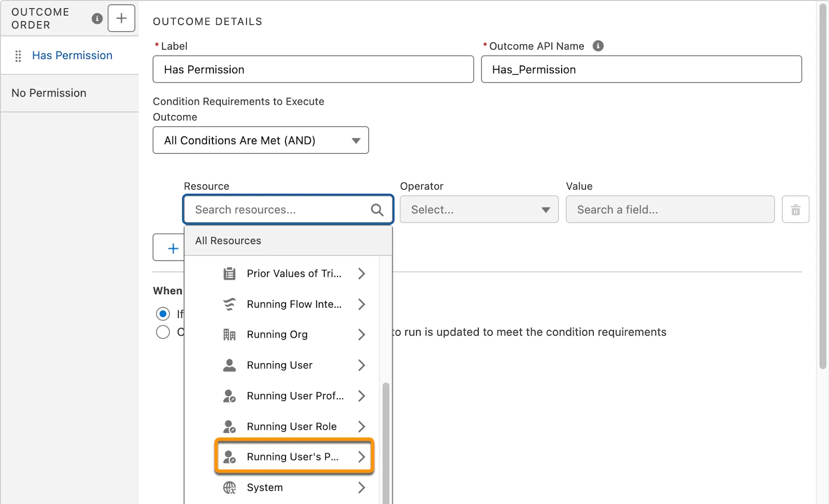
Task: Expand System resource chevron
Action: [x=362, y=487]
